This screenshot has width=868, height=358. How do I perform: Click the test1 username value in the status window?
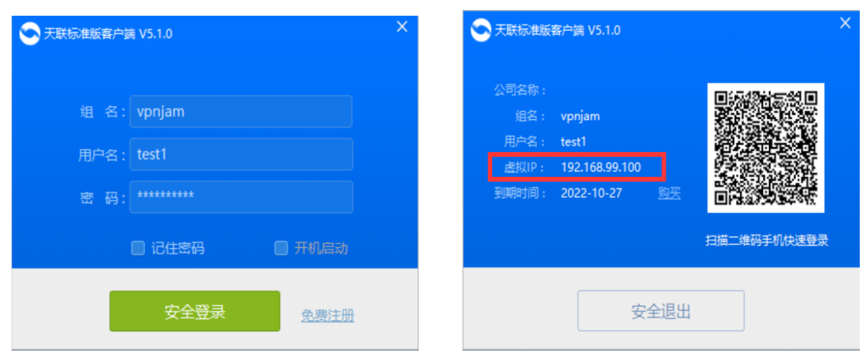[x=573, y=141]
